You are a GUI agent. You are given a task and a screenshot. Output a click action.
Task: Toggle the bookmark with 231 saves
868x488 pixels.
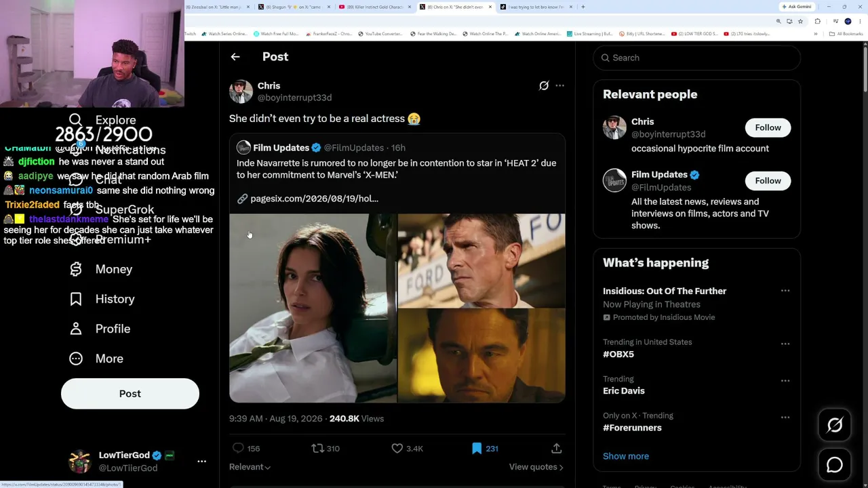click(x=477, y=448)
